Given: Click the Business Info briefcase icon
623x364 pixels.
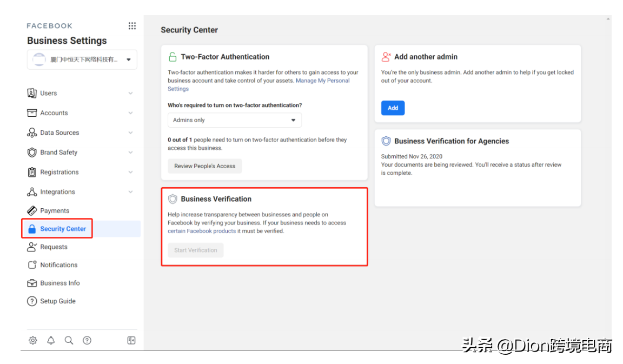Looking at the screenshot, I should tap(32, 283).
